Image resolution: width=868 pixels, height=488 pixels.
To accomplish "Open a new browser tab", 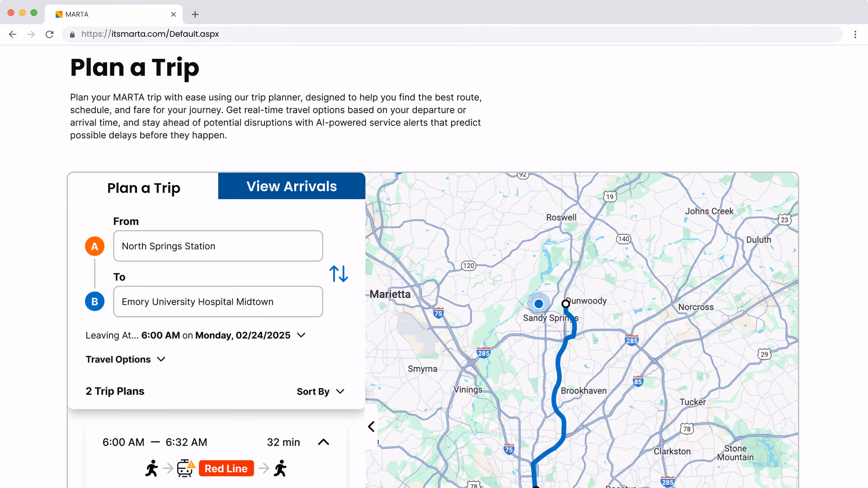I will pos(195,14).
